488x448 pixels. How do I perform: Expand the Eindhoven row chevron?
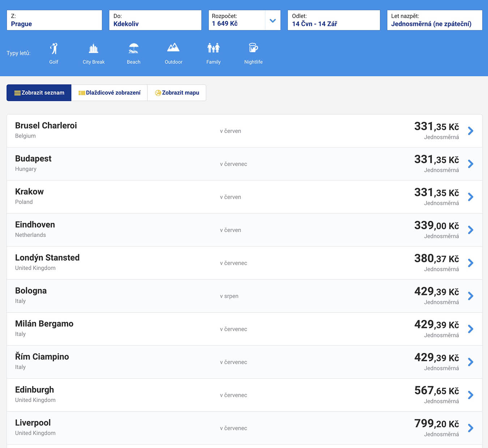pos(471,230)
